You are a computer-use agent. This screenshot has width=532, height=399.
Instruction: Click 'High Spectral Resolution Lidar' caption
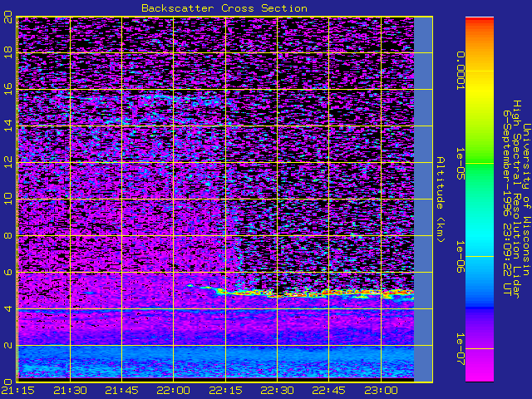[x=517, y=199]
